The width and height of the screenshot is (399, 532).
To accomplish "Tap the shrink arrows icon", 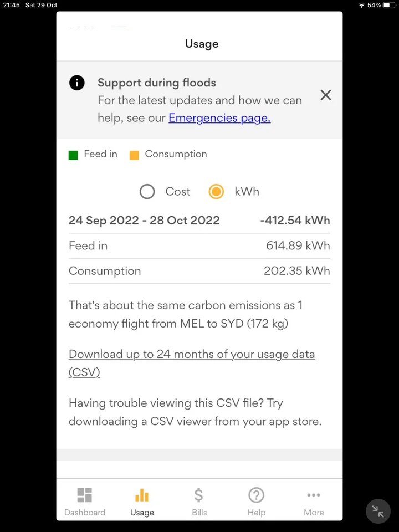I will (x=378, y=511).
